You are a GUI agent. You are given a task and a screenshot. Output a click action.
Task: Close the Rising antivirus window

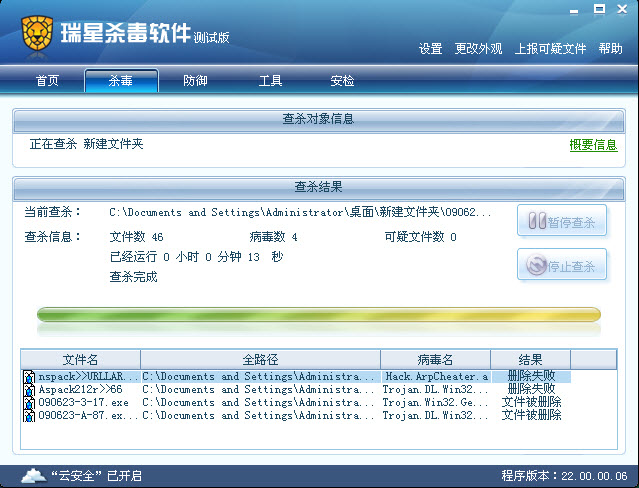click(x=622, y=9)
